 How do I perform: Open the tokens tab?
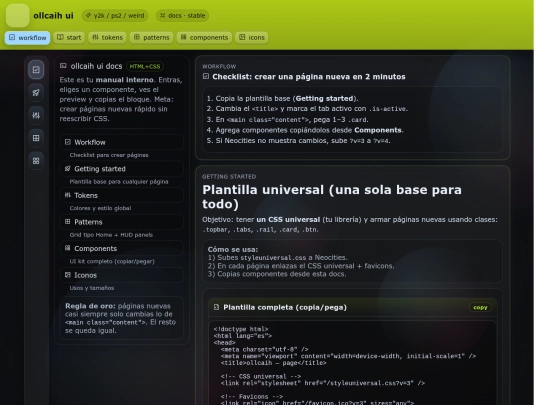coord(107,38)
